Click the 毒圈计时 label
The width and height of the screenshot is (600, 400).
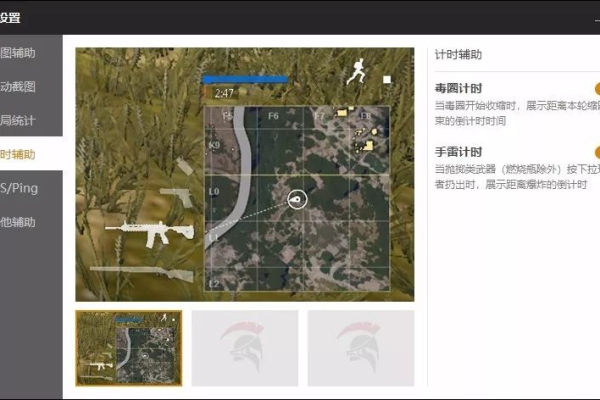pyautogui.click(x=458, y=88)
